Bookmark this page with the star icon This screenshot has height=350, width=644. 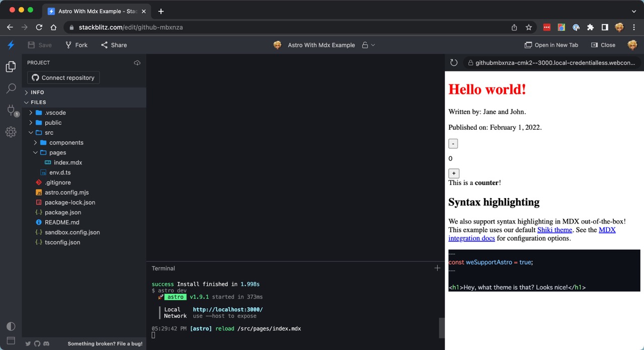529,27
